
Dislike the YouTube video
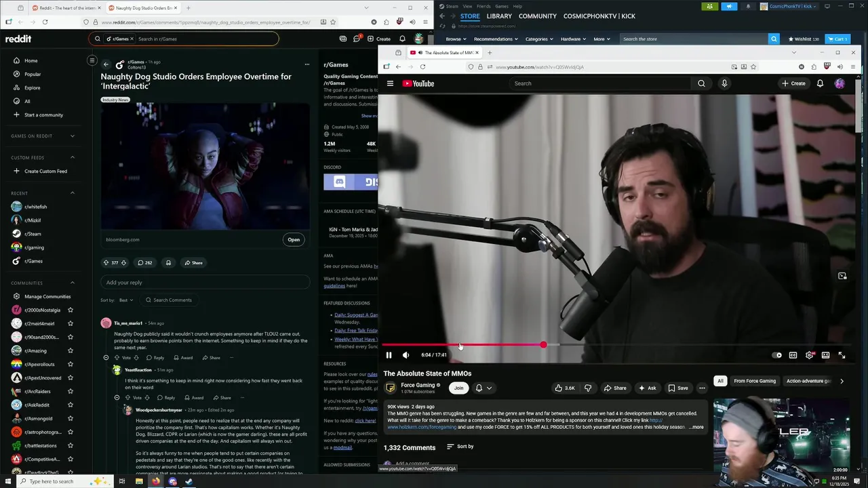pyautogui.click(x=588, y=388)
